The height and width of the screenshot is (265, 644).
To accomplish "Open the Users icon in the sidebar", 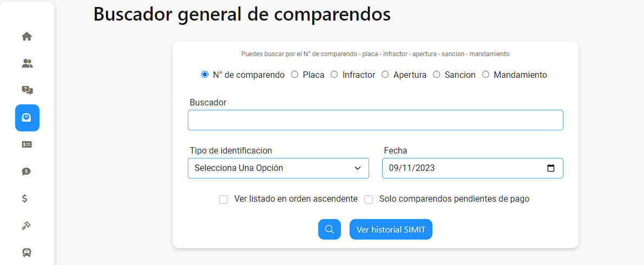I will pos(27,64).
